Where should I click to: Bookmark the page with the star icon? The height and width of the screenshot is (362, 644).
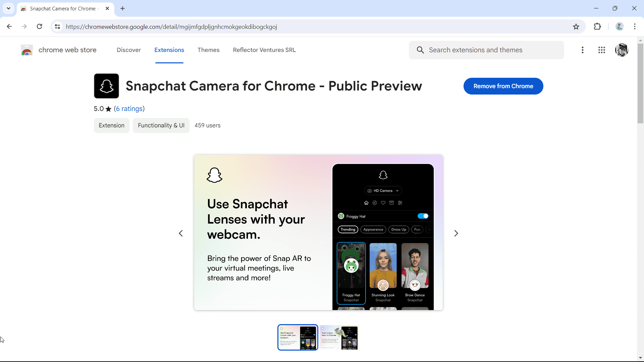(x=576, y=26)
